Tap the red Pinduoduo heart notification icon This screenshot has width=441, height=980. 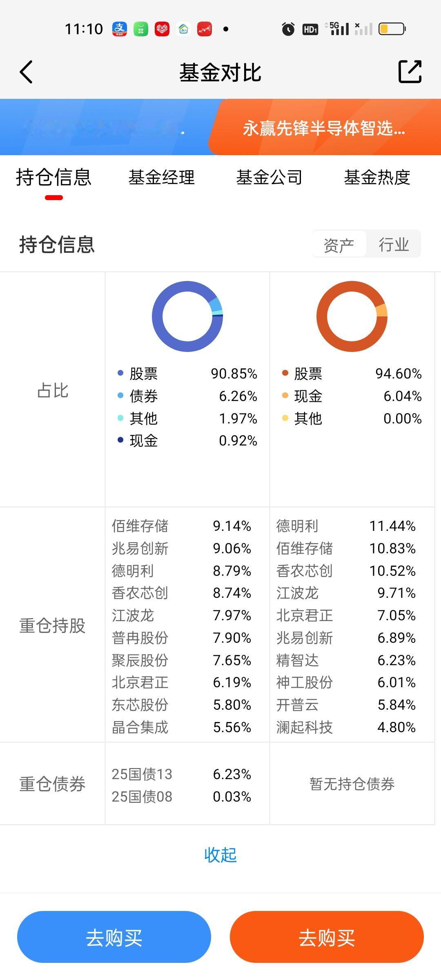(x=162, y=29)
